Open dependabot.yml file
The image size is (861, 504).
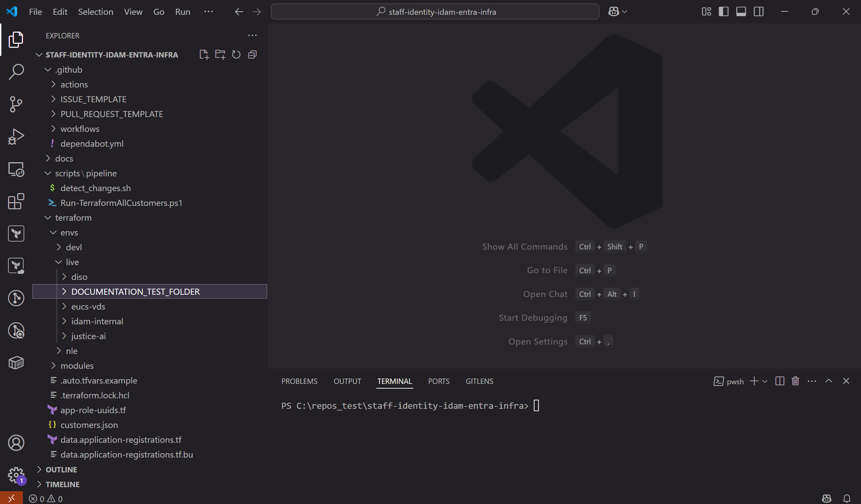click(x=150, y=144)
